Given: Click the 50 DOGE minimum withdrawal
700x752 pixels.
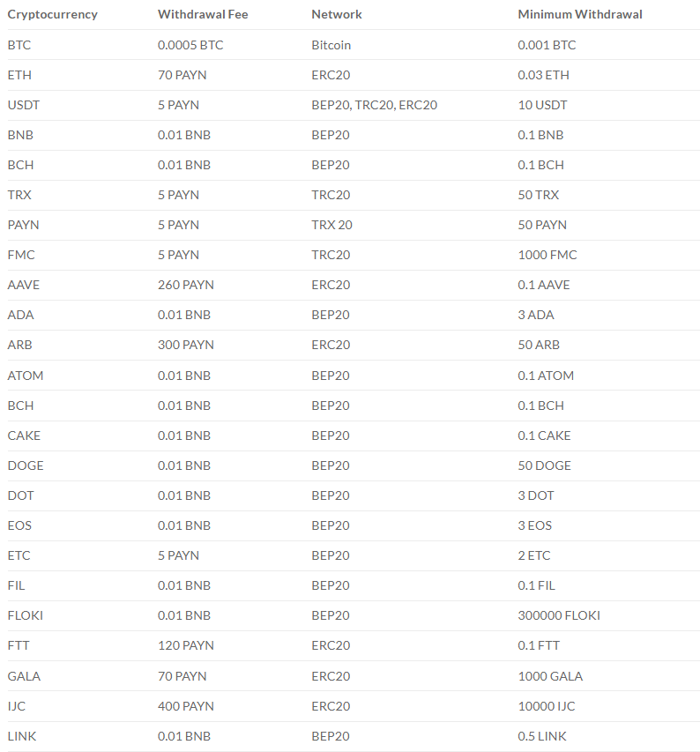Looking at the screenshot, I should [x=544, y=465].
